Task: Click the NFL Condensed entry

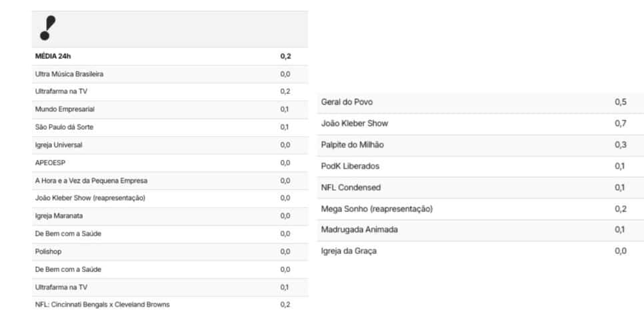Action: [481, 188]
